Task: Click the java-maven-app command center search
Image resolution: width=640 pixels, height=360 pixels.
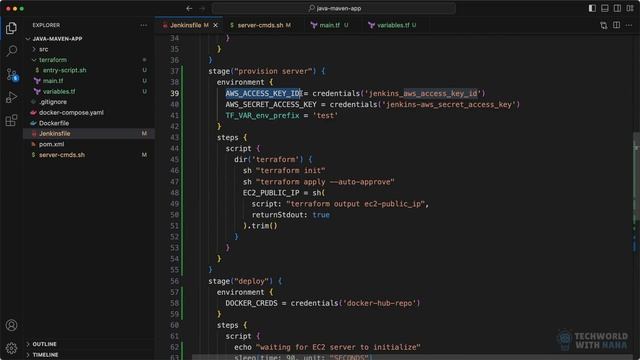Action: click(x=334, y=8)
